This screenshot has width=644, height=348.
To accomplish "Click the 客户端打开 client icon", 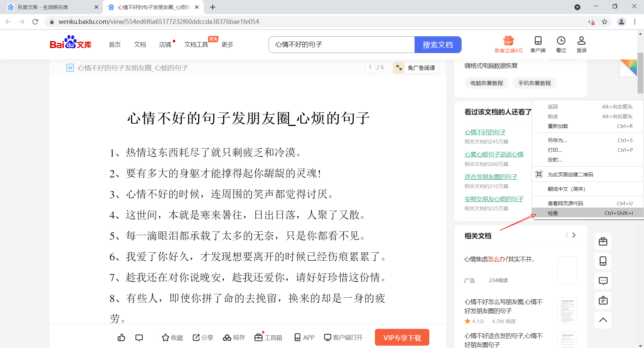I will 343,337.
